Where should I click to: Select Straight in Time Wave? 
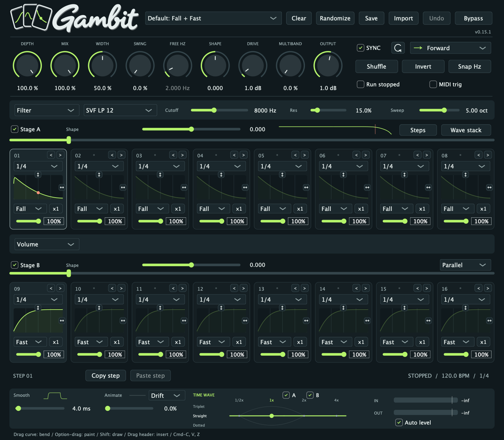[x=200, y=416]
